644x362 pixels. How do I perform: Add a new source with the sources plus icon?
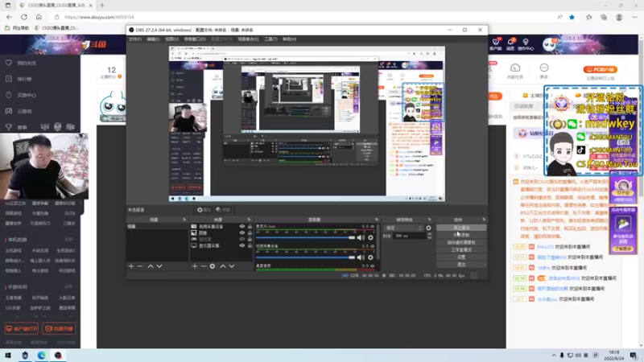click(195, 266)
